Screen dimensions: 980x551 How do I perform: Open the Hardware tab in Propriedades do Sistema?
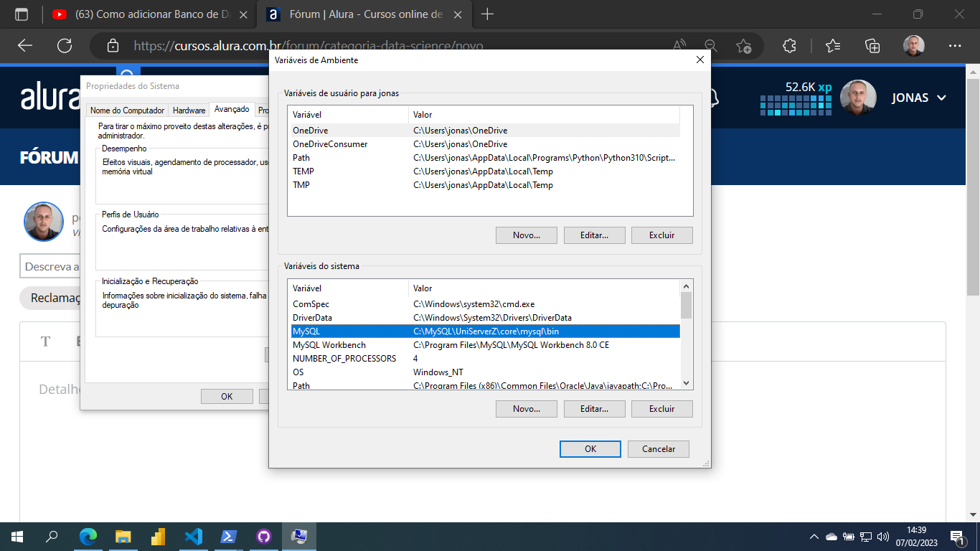(x=189, y=110)
